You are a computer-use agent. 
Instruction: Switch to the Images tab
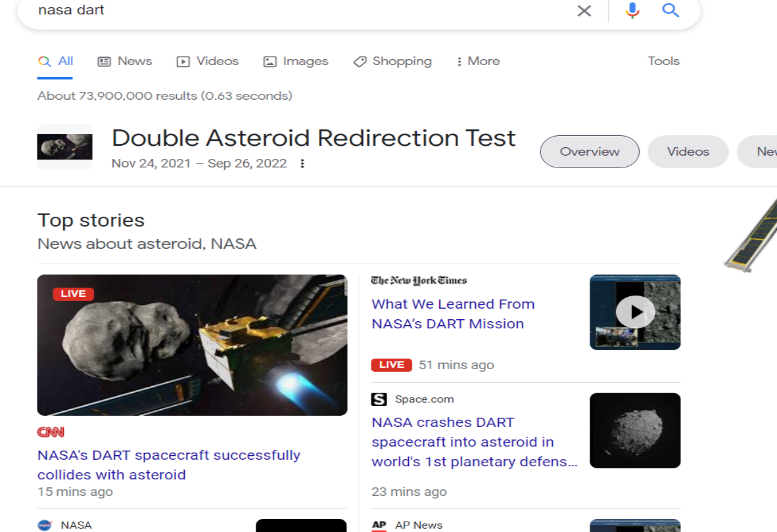click(295, 61)
